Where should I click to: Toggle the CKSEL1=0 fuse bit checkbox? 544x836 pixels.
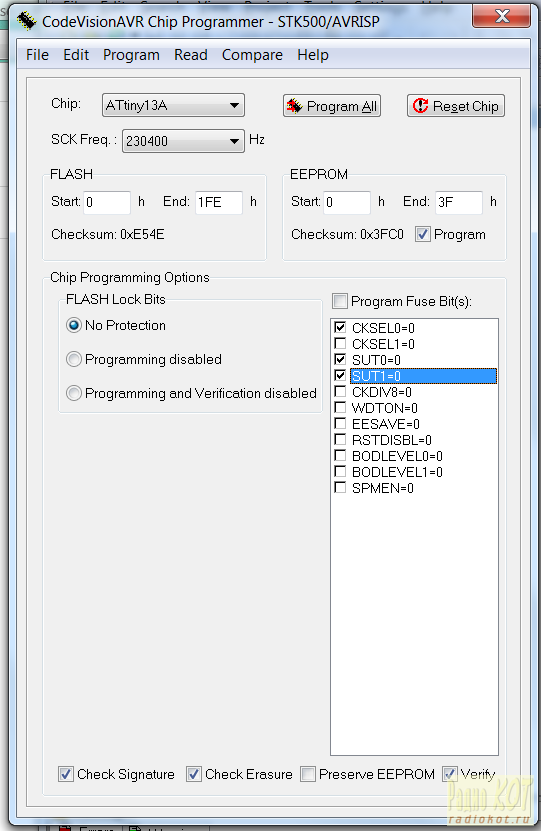tap(340, 343)
